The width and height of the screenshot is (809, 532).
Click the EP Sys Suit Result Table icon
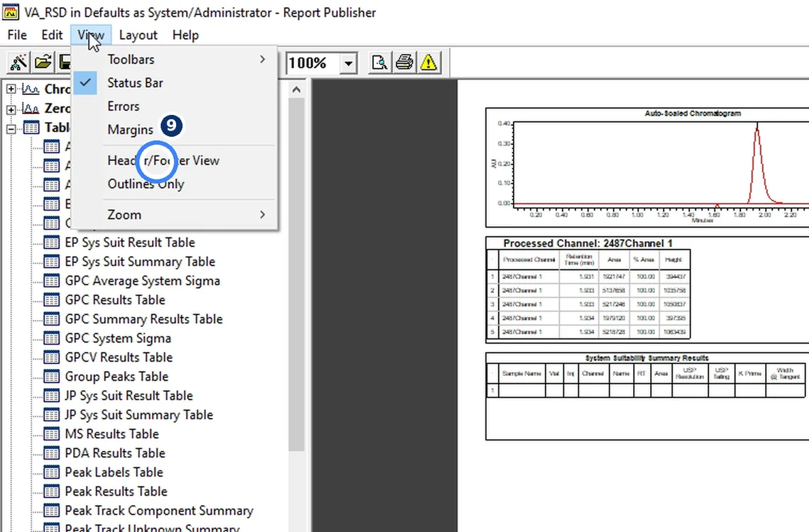click(51, 243)
